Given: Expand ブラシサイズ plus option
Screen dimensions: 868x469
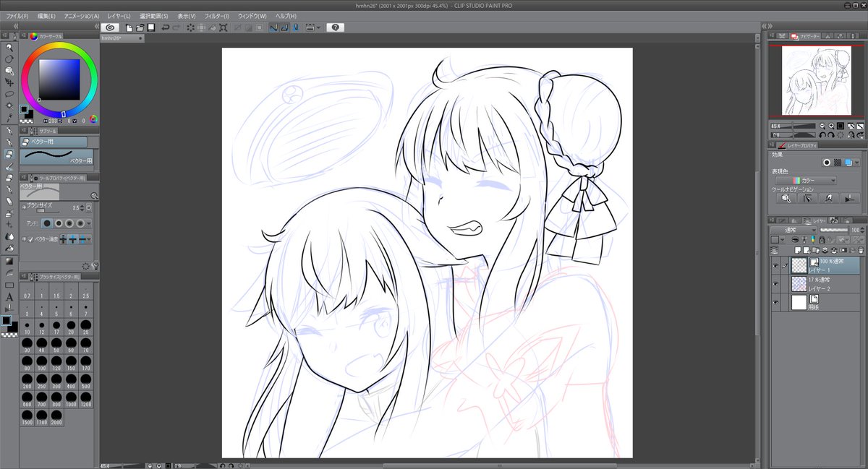Looking at the screenshot, I should [x=23, y=206].
